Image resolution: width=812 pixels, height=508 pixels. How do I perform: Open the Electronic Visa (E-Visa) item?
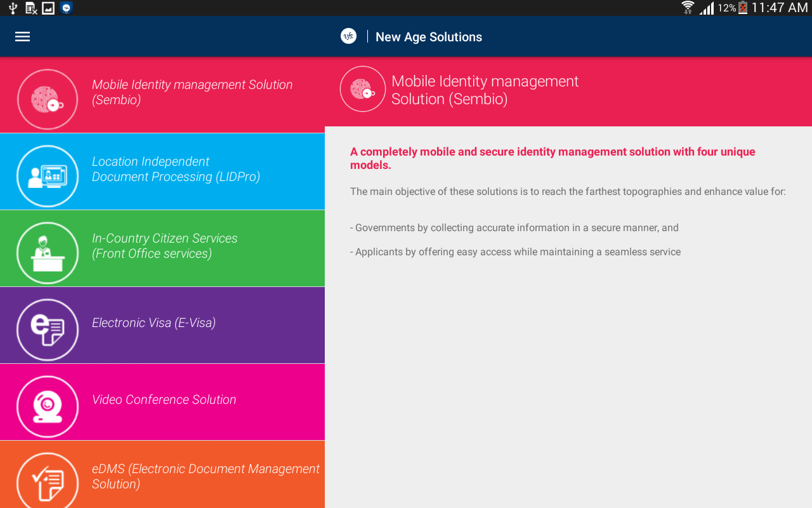pos(162,326)
